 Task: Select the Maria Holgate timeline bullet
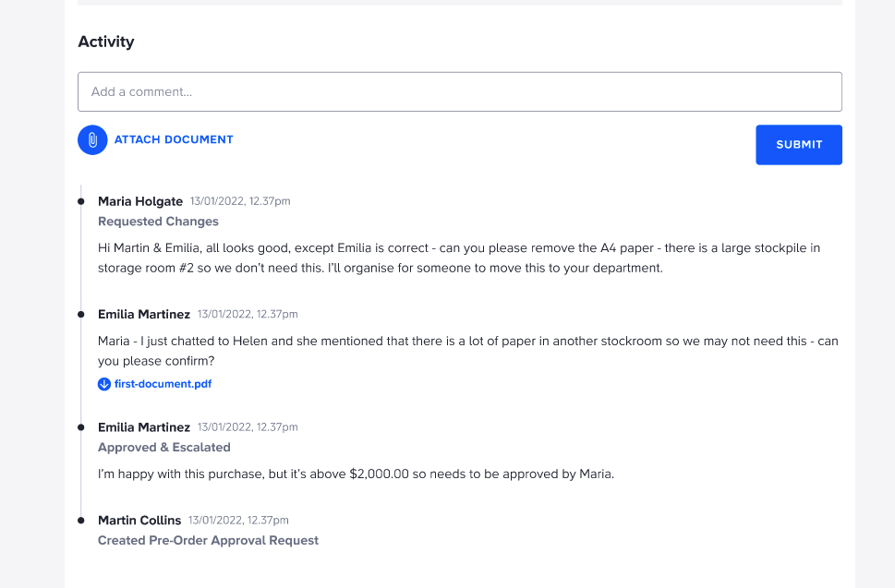click(x=81, y=201)
